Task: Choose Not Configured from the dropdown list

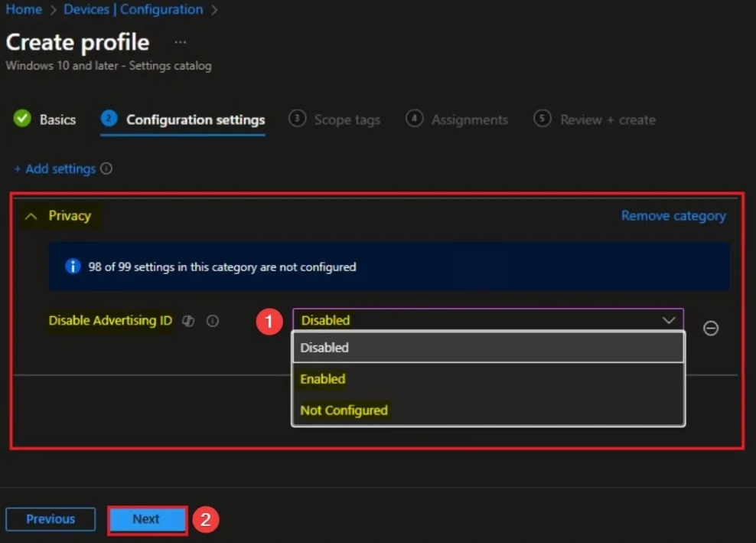Action: click(x=488, y=411)
